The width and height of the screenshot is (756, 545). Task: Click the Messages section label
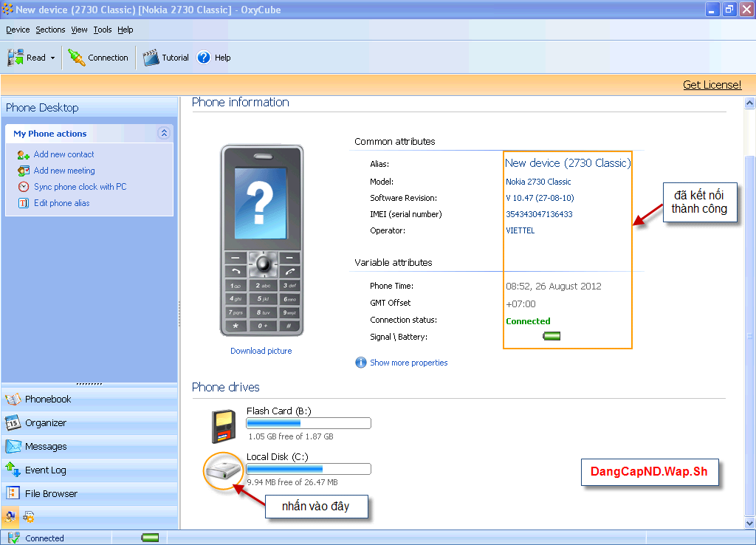[46, 447]
